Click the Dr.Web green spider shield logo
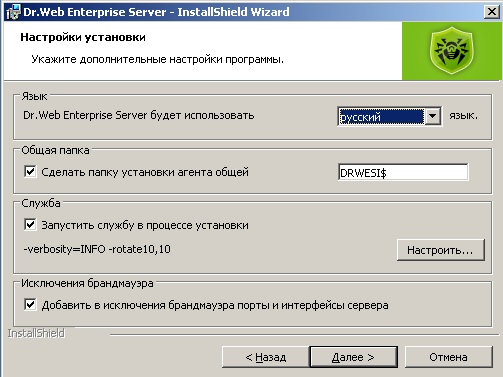Viewport: 503px width, 377px height. (x=452, y=51)
